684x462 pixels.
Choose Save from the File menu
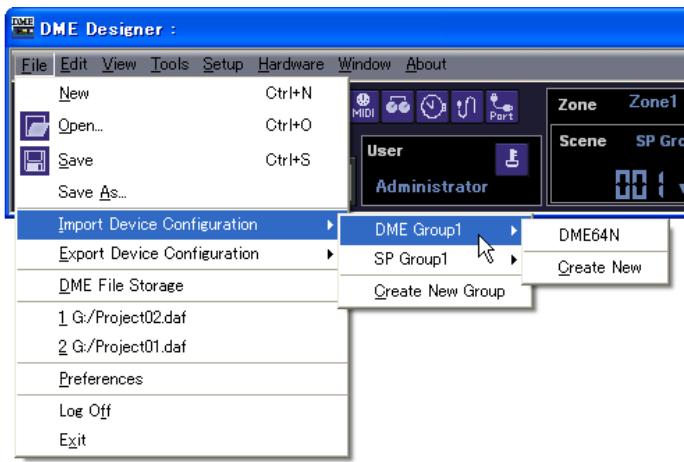pos(182,160)
